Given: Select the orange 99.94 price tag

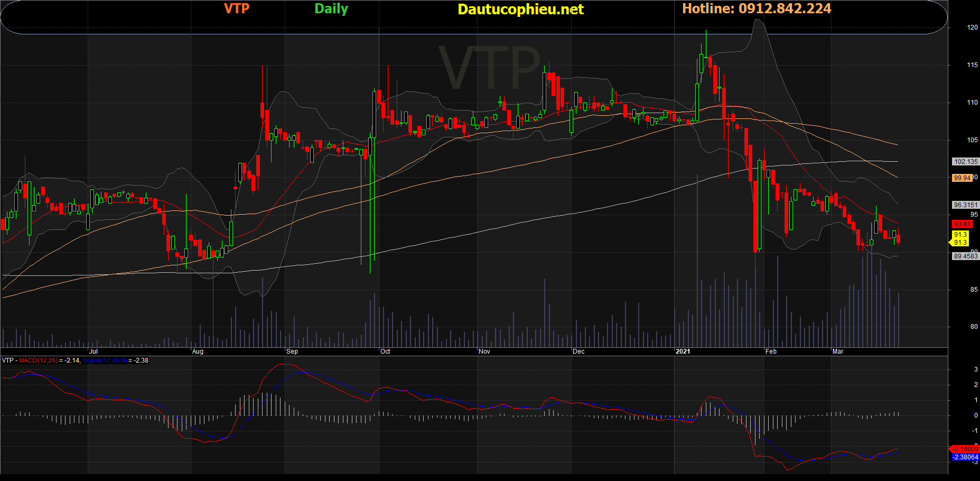Looking at the screenshot, I should click(962, 178).
